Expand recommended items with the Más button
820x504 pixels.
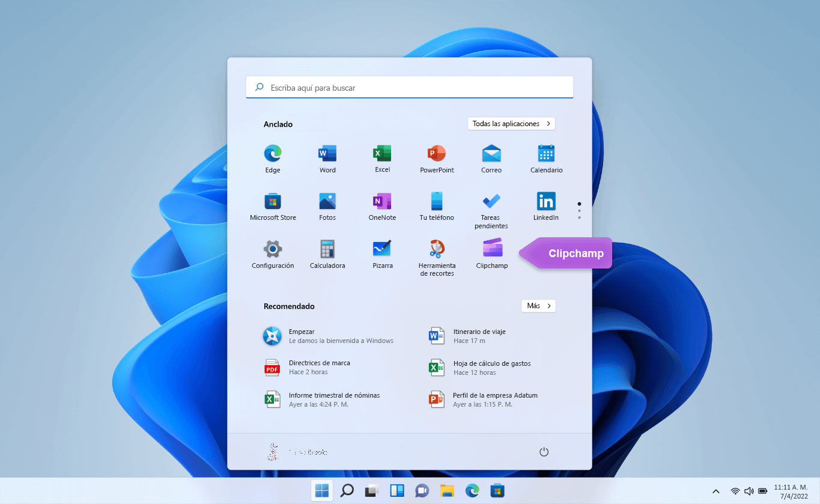538,306
